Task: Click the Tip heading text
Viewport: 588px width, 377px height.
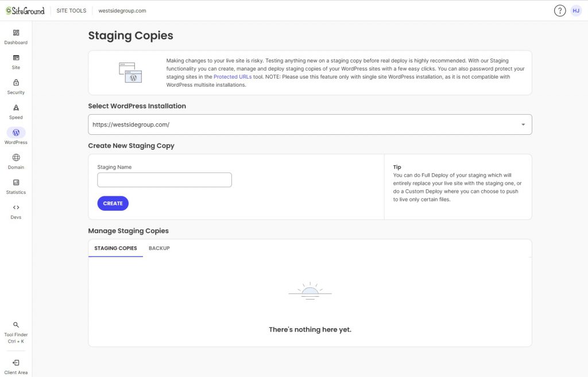Action: pyautogui.click(x=397, y=167)
